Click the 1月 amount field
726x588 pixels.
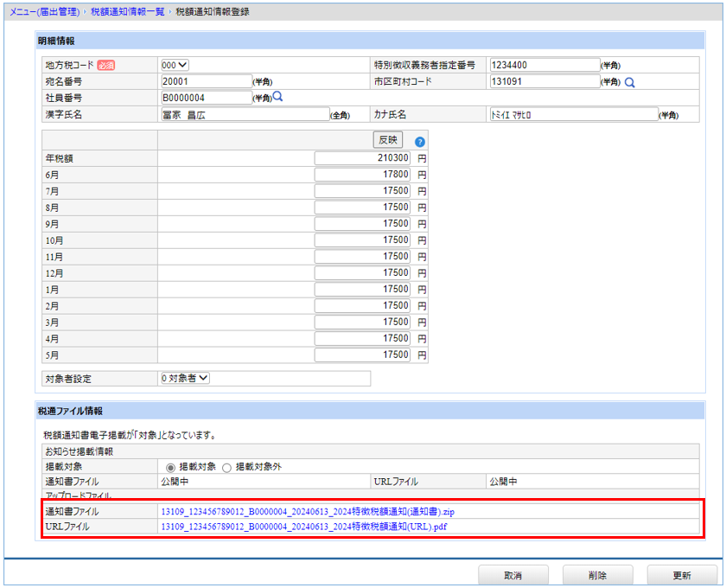pos(362,289)
